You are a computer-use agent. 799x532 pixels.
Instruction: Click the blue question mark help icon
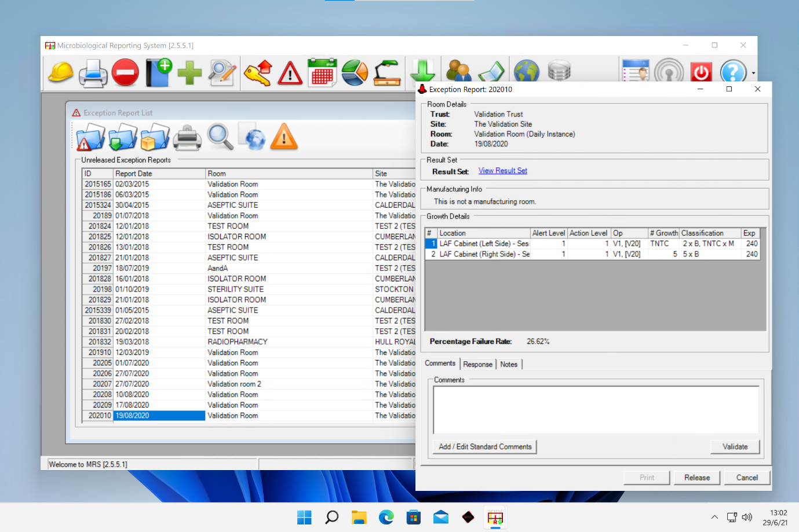[734, 72]
